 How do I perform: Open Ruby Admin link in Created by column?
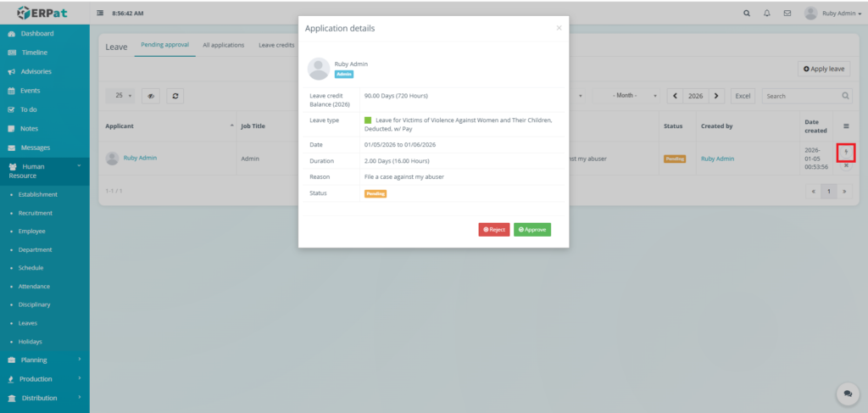pyautogui.click(x=717, y=159)
